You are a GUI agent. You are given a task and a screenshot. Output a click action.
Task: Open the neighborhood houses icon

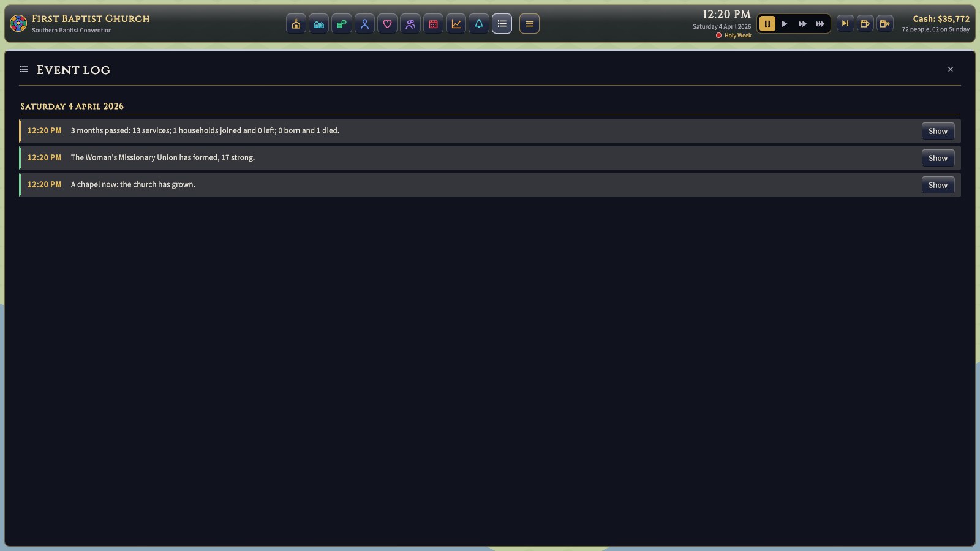(318, 24)
